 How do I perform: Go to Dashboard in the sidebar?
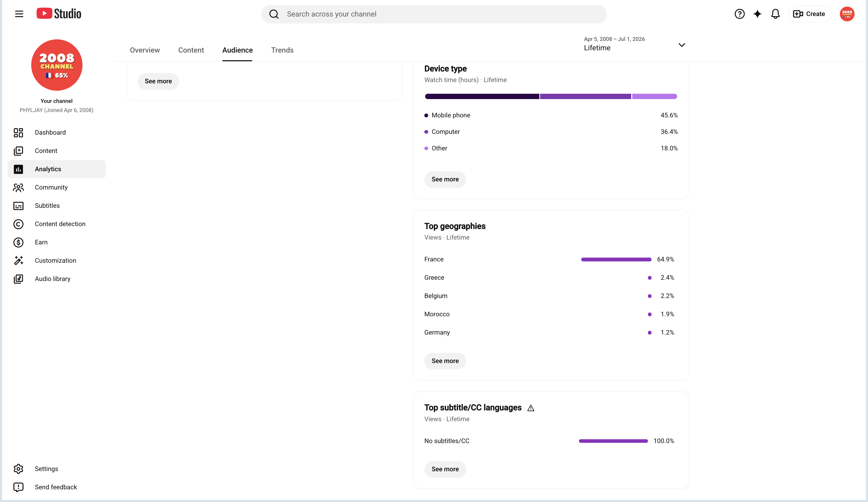tap(57, 132)
